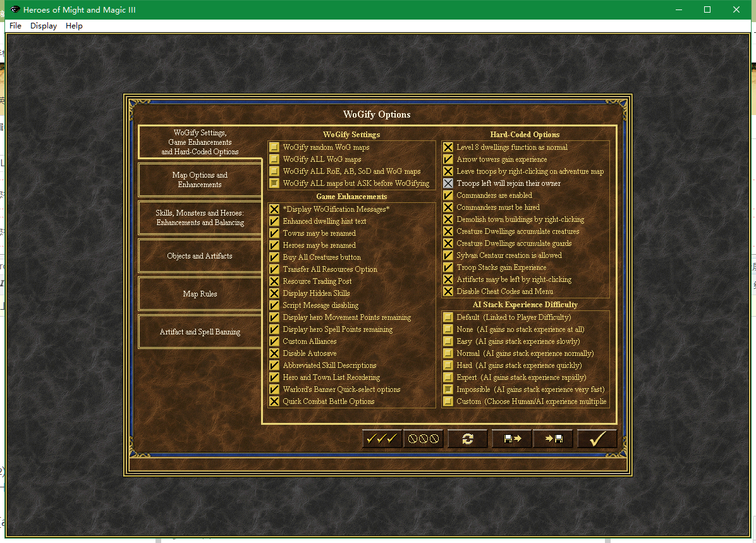
Task: Select the Map Options and Enhancements tab
Action: tap(200, 180)
